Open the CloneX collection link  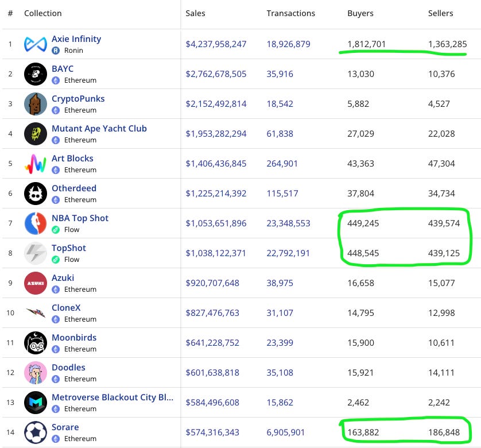pos(66,308)
